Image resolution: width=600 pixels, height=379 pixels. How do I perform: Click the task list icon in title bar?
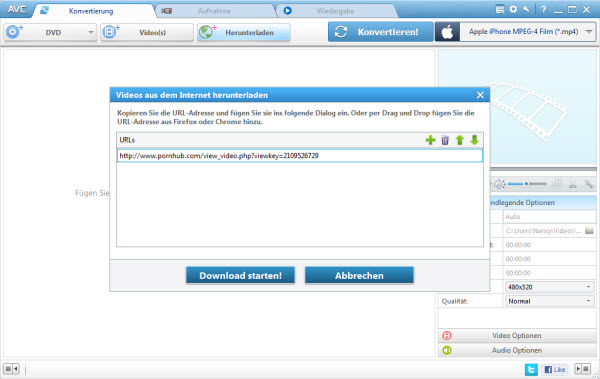[500, 10]
